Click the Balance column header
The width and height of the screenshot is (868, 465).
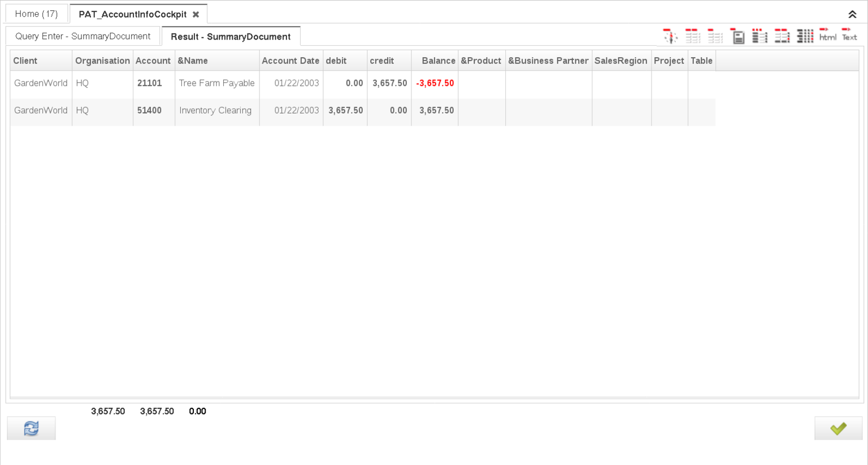[438, 61]
